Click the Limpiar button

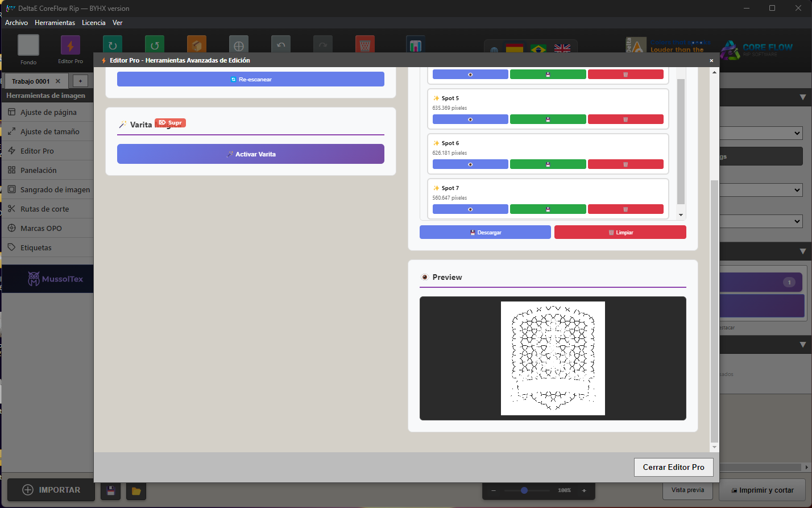click(x=620, y=232)
